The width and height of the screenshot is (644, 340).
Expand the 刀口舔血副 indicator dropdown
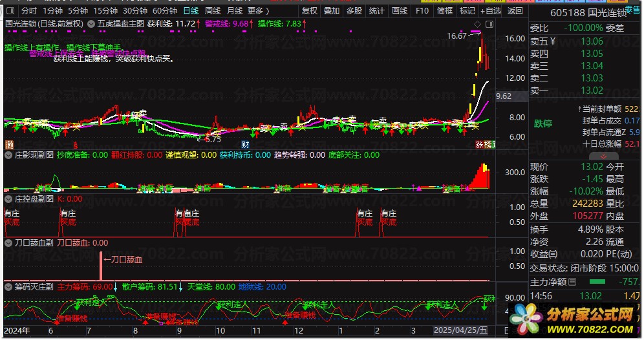8,243
